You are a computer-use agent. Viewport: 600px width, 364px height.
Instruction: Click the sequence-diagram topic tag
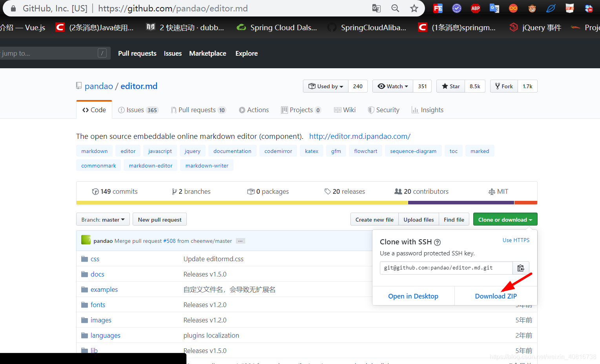413,151
